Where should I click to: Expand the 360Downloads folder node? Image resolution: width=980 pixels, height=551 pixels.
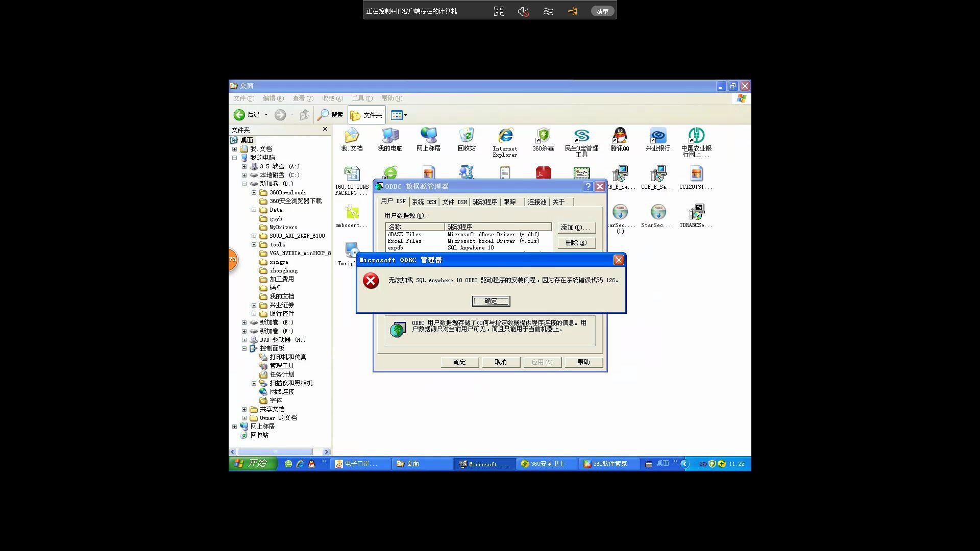[x=254, y=193]
